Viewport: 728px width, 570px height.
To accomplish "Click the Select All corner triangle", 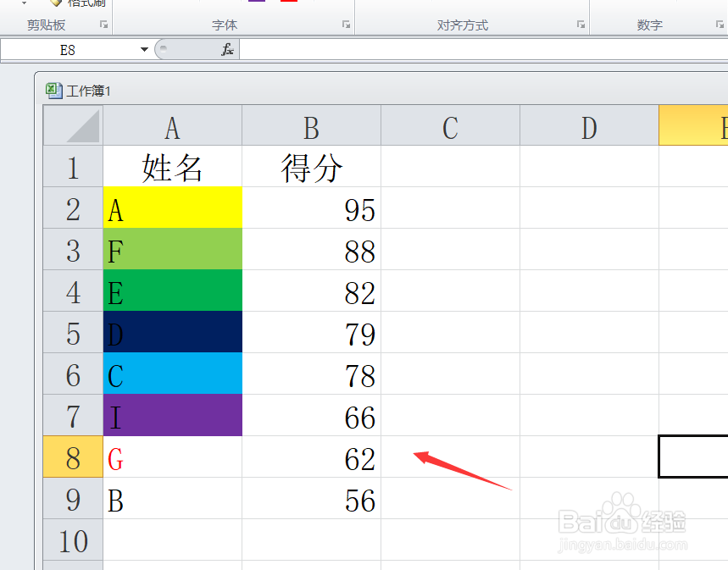I will (74, 125).
